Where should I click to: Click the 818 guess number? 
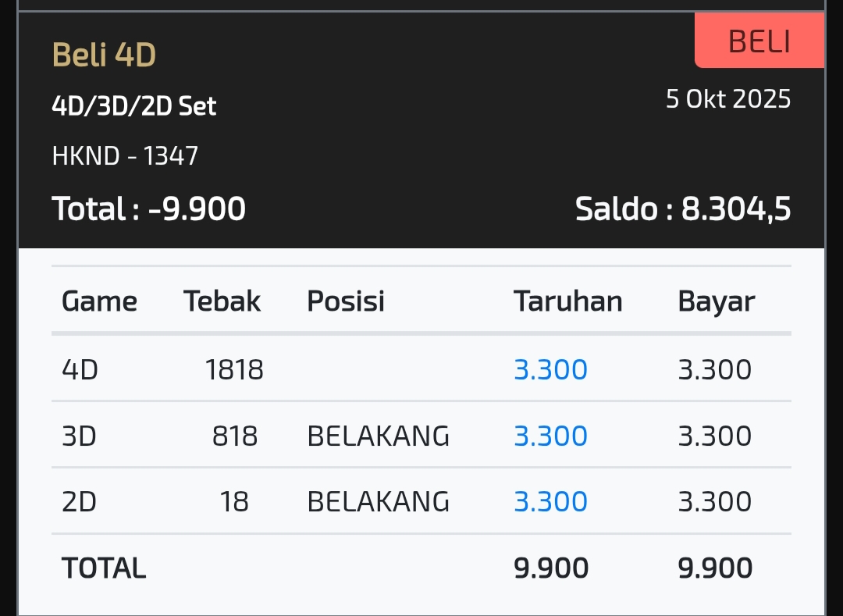click(x=234, y=436)
